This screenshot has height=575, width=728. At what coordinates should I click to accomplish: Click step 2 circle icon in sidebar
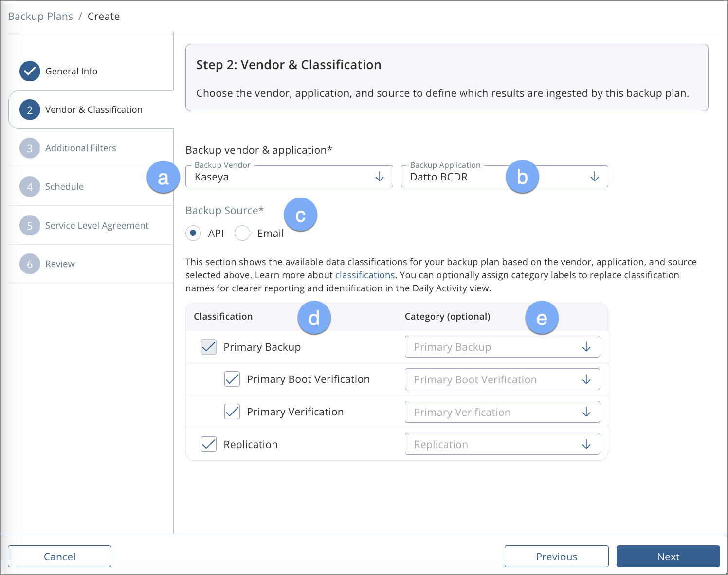point(30,110)
